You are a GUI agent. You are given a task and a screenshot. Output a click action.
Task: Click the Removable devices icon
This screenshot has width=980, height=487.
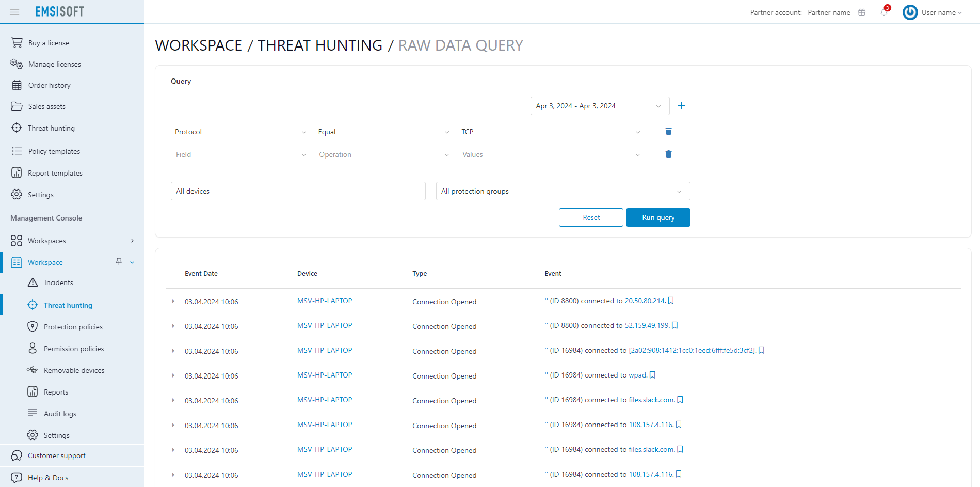tap(32, 370)
